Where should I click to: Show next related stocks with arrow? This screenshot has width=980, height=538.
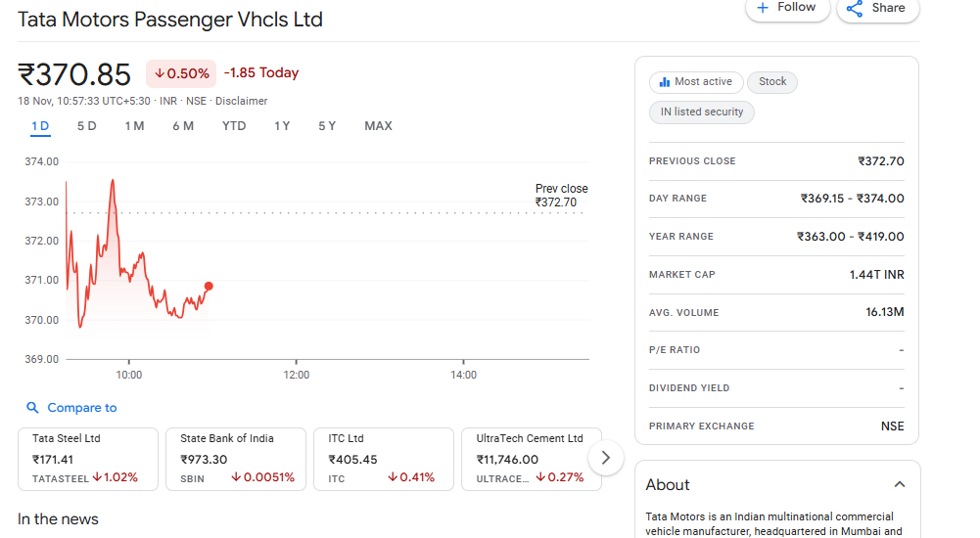pyautogui.click(x=606, y=457)
